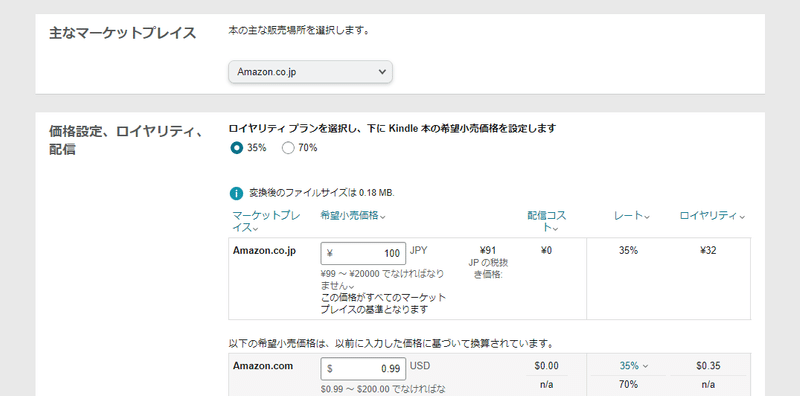Click the Amazon.com marketplace row label

coord(263,365)
